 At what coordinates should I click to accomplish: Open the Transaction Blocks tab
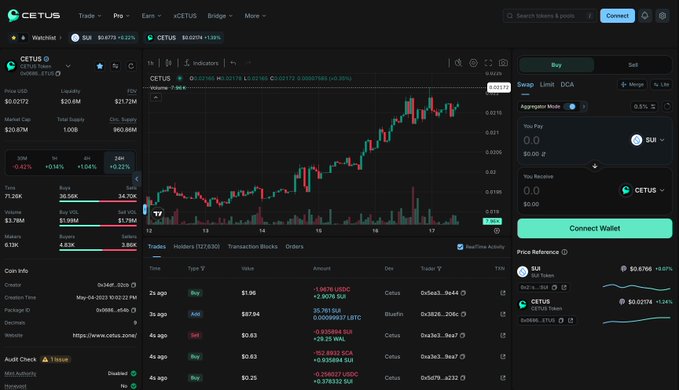coord(252,247)
